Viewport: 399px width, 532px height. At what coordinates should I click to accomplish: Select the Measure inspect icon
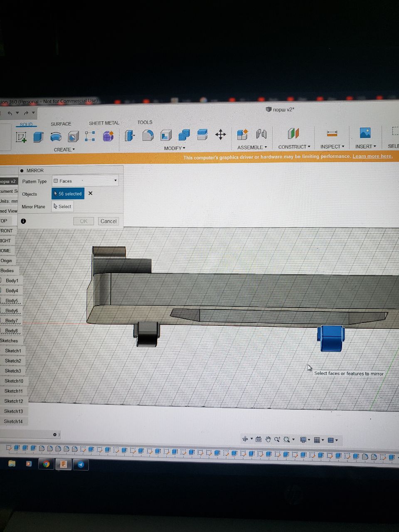pyautogui.click(x=332, y=133)
